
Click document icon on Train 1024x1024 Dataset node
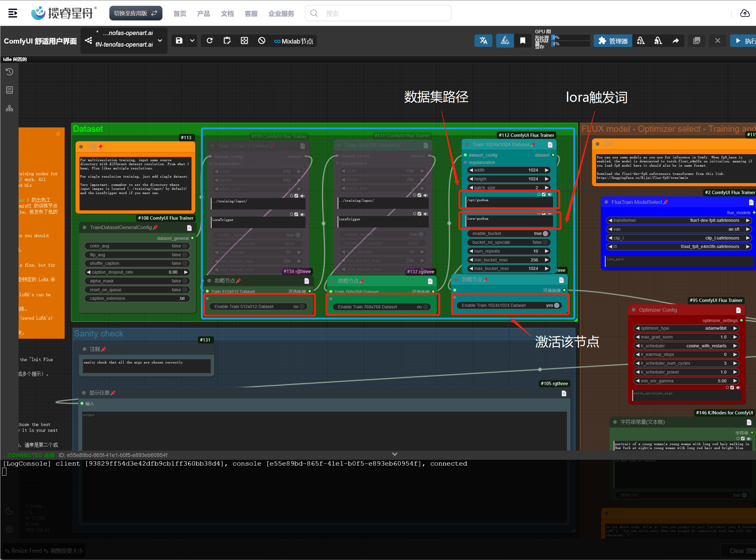(550, 145)
